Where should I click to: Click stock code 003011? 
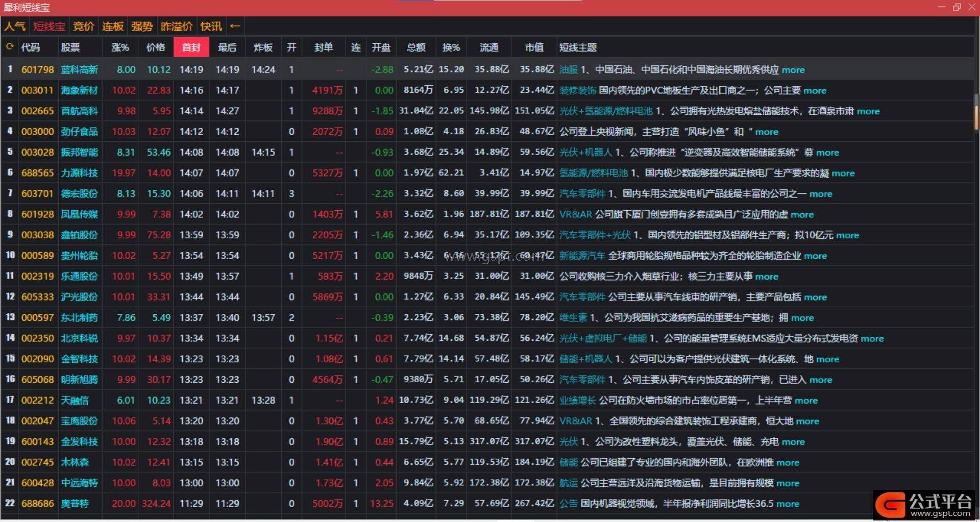(37, 90)
